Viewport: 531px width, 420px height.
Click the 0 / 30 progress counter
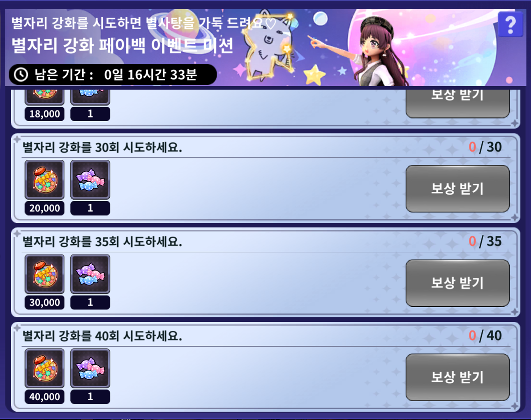(x=485, y=147)
